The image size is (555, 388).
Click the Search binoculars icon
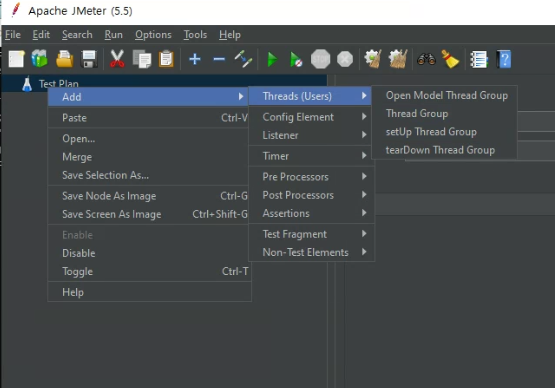click(426, 59)
